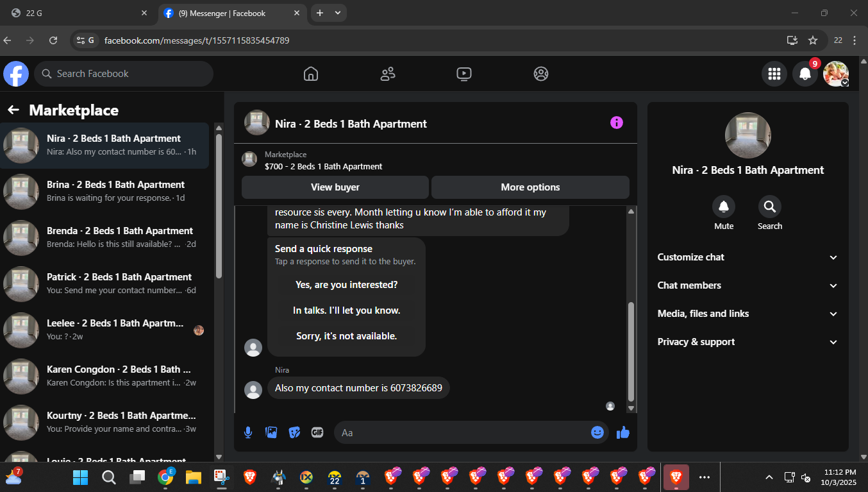This screenshot has width=868, height=492.
Task: Switch to the "22 G" browser tab
Action: coord(78,13)
